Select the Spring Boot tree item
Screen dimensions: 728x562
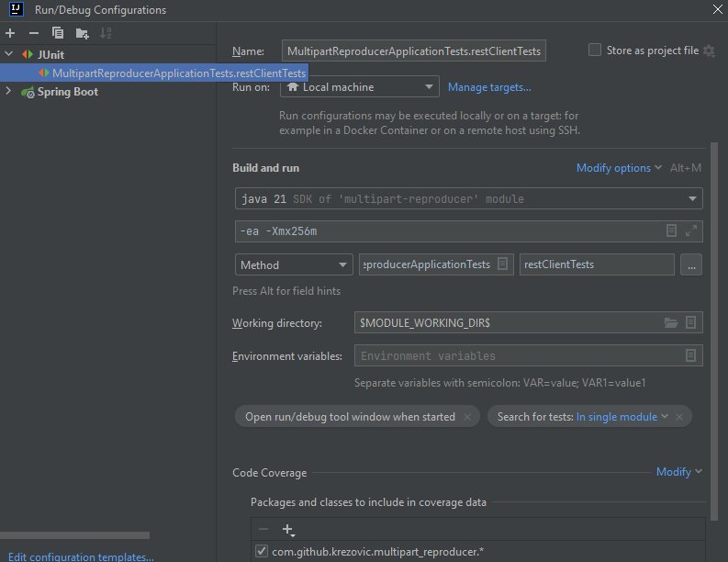point(67,92)
